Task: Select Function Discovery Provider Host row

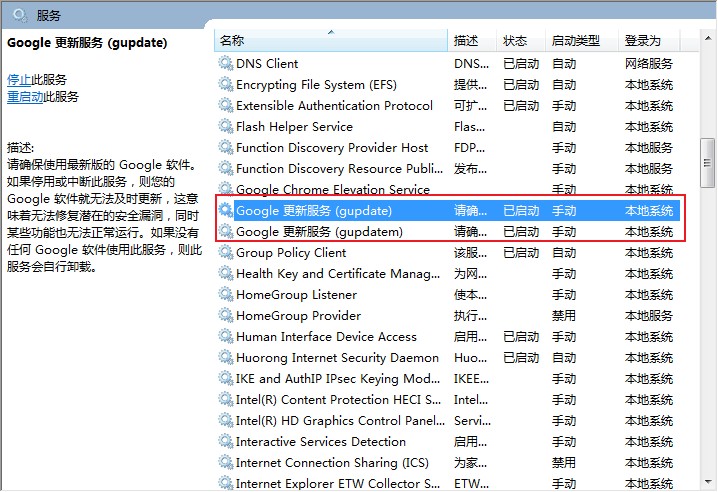Action: click(x=449, y=148)
